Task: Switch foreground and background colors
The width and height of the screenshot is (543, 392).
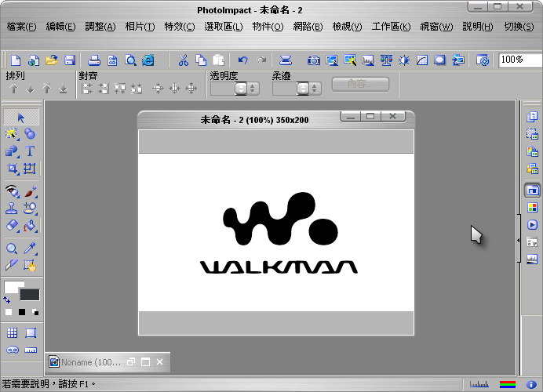Action: [x=6, y=299]
